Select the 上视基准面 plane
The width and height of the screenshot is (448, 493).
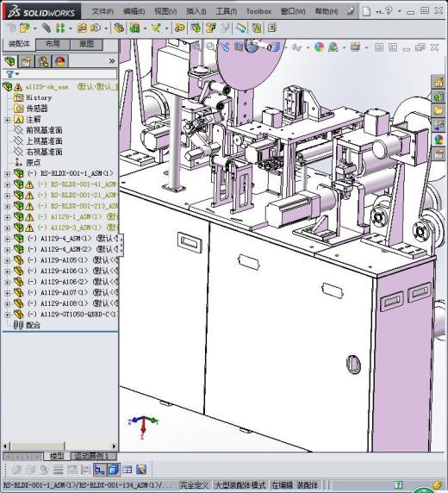click(44, 141)
